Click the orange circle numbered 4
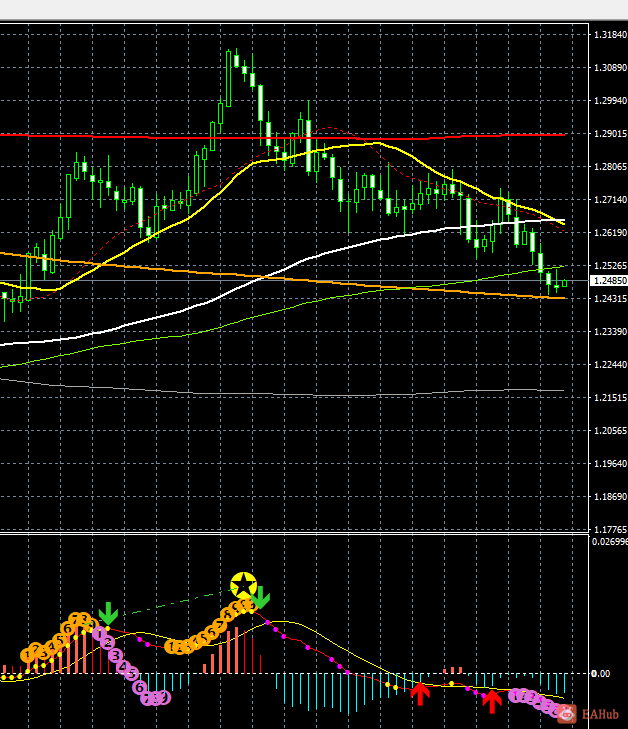The width and height of the screenshot is (628, 729). click(x=51, y=647)
